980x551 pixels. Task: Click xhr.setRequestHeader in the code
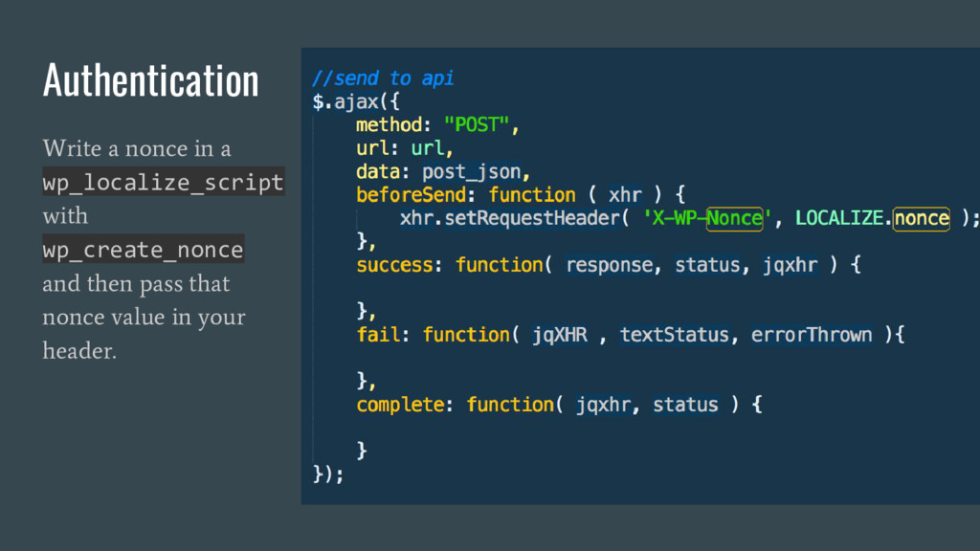coord(509,218)
